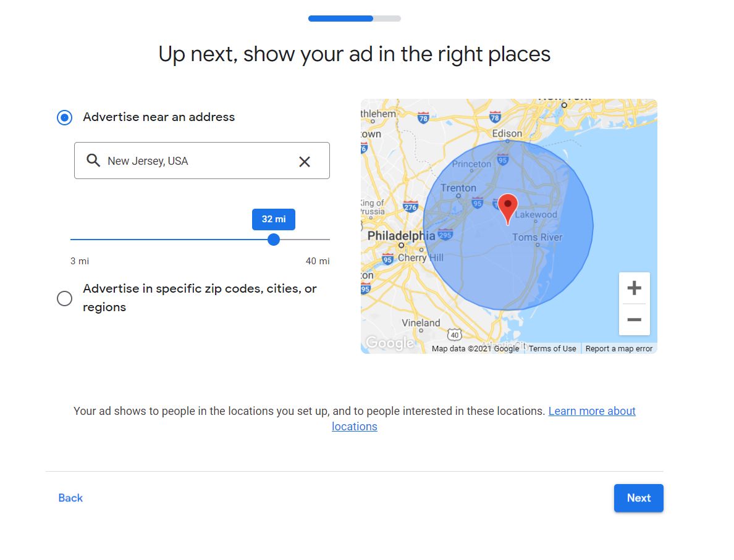The width and height of the screenshot is (734, 560).
Task: Click the Back navigation link
Action: (70, 498)
